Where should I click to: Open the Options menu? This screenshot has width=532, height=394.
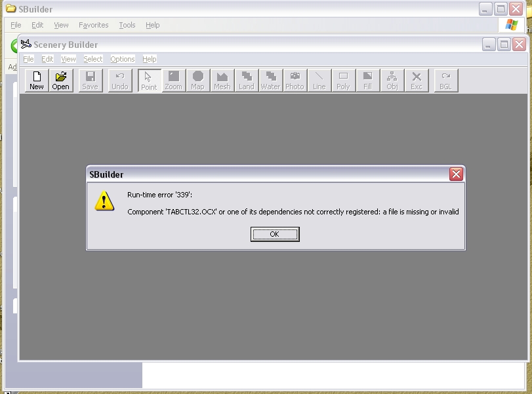point(123,59)
